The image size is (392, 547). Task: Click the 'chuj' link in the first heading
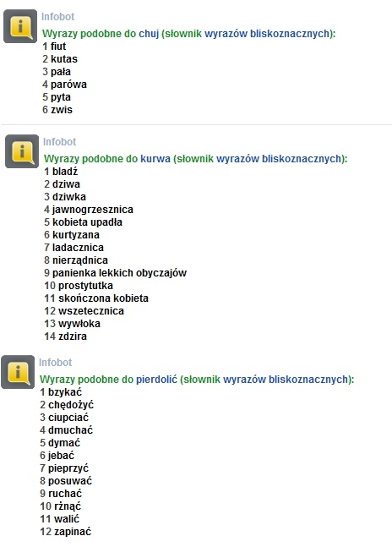[149, 34]
